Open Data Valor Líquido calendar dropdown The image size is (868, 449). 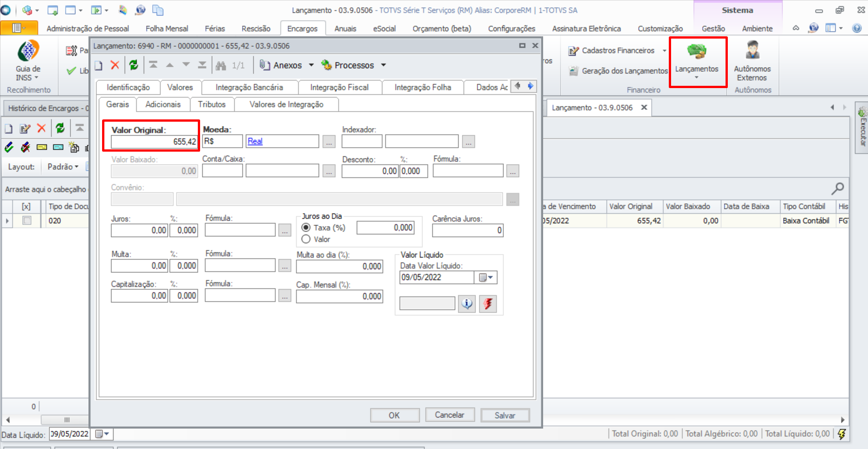click(485, 277)
